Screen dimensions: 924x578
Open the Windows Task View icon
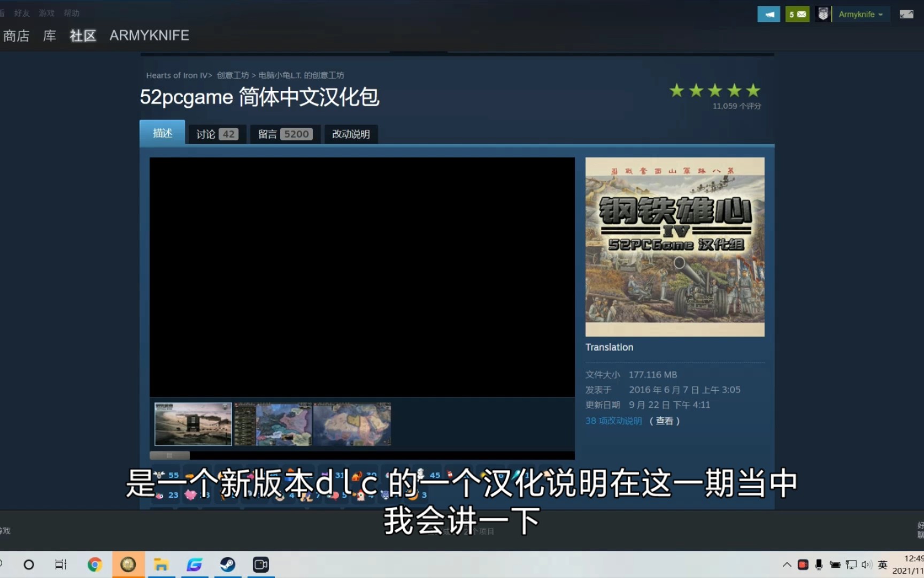coord(60,565)
